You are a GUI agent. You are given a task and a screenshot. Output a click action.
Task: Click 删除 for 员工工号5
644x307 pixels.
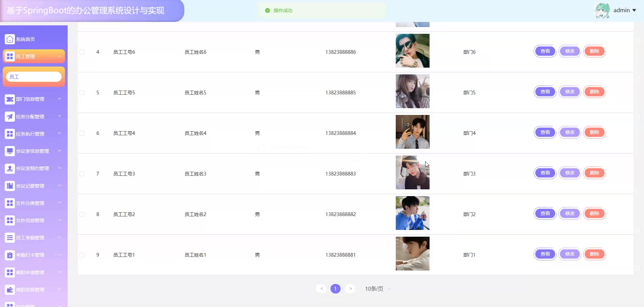click(594, 92)
